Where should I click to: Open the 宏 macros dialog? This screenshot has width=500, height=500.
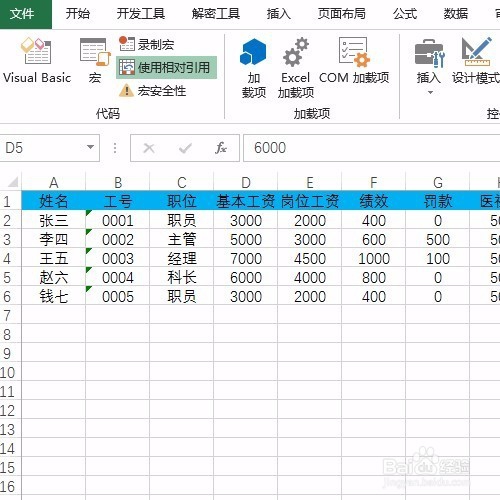(95, 60)
